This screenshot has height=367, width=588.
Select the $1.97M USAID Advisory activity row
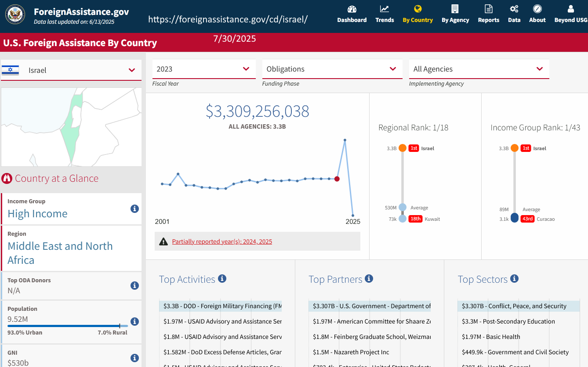coord(221,321)
